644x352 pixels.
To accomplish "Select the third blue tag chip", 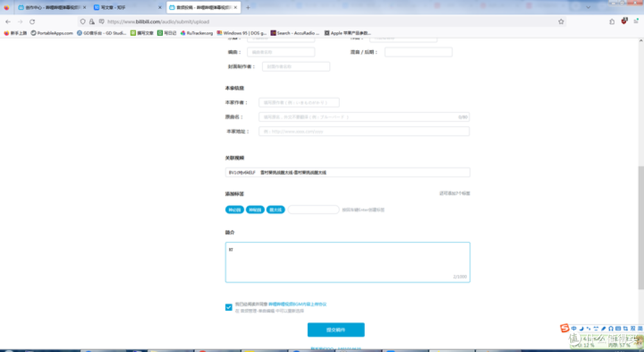I will click(x=275, y=210).
